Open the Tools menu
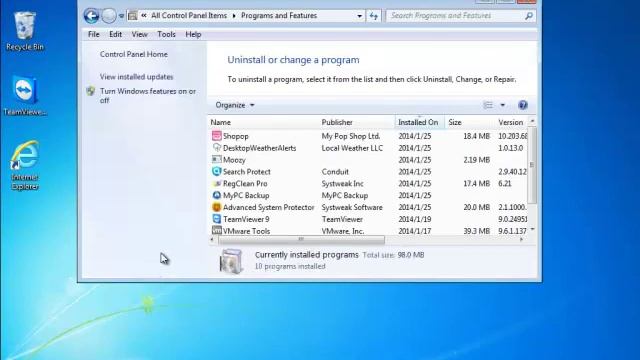The width and height of the screenshot is (640, 360). tap(167, 34)
